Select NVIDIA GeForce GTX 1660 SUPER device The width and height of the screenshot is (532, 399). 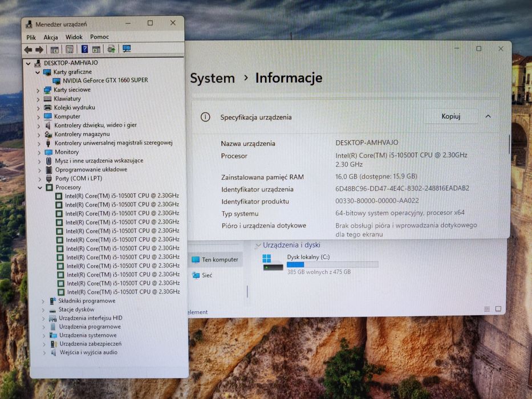(x=105, y=80)
